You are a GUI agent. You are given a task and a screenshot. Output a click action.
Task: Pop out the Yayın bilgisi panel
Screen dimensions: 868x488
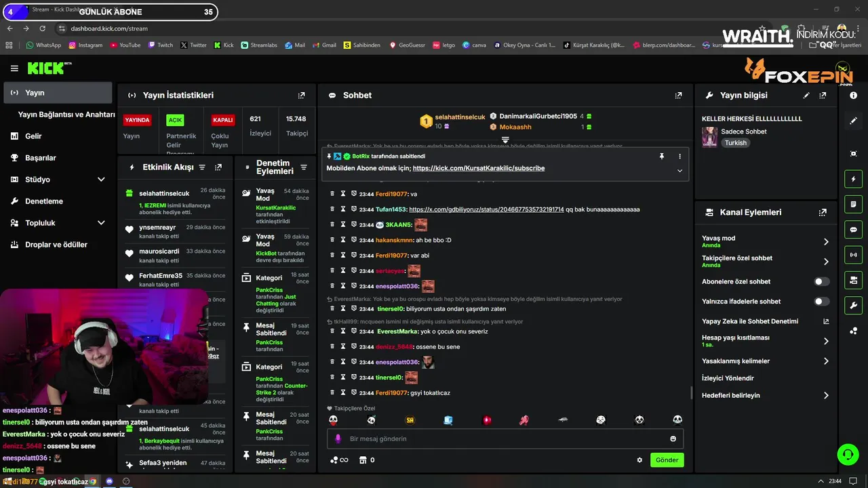point(823,96)
